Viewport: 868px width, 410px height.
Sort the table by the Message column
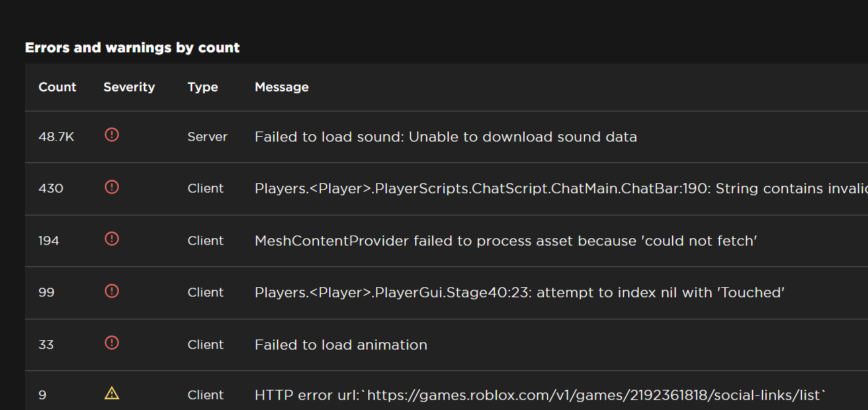pos(281,87)
